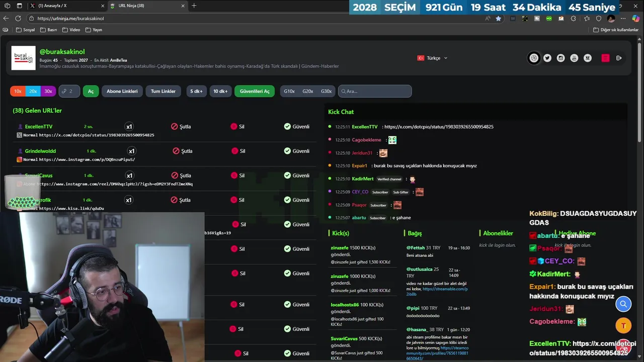Click the read aloud icon in address bar
This screenshot has width=644, height=362.
[x=488, y=18]
